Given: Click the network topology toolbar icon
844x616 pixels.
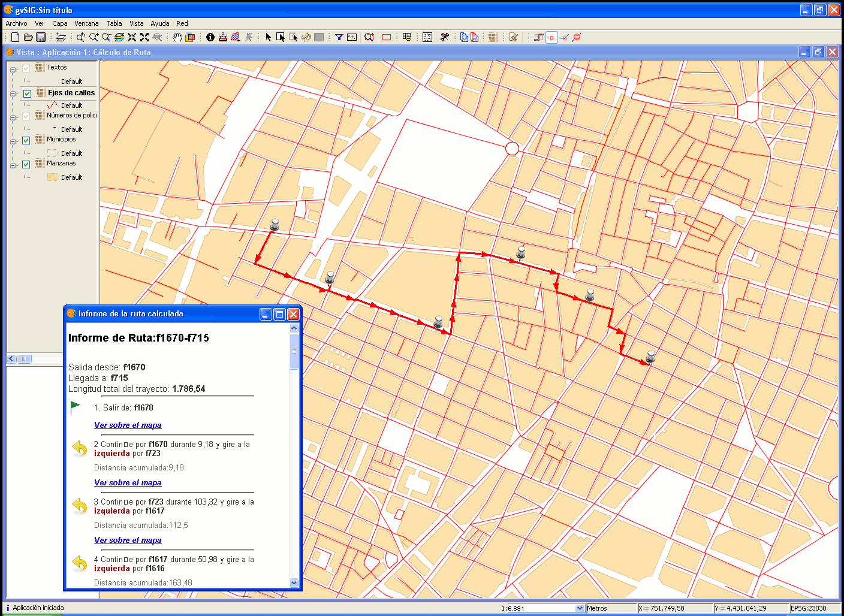Looking at the screenshot, I should pos(539,37).
